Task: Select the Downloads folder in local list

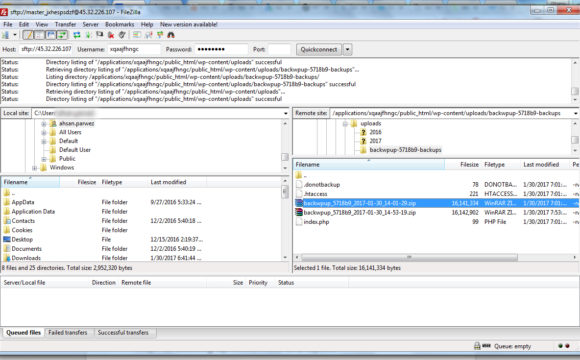Action: pos(26,258)
